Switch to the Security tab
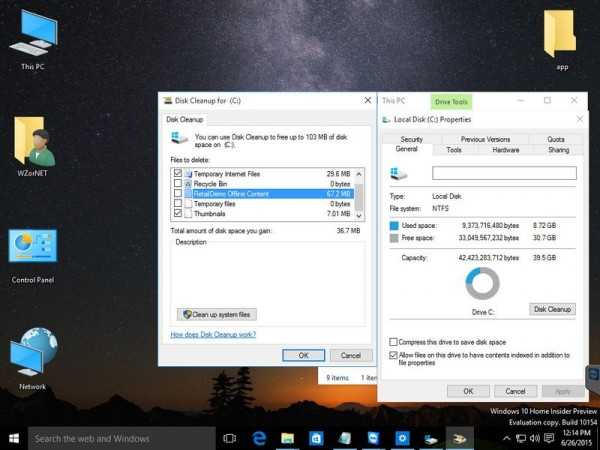 point(412,139)
